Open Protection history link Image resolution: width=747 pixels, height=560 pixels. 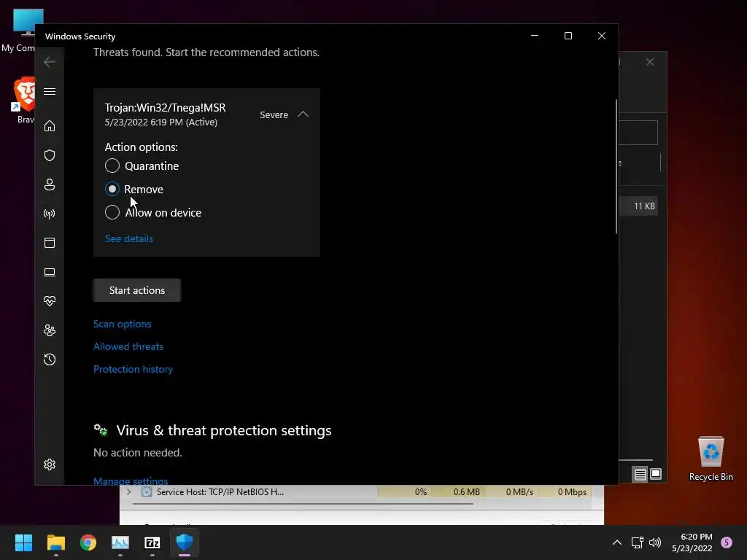point(133,369)
